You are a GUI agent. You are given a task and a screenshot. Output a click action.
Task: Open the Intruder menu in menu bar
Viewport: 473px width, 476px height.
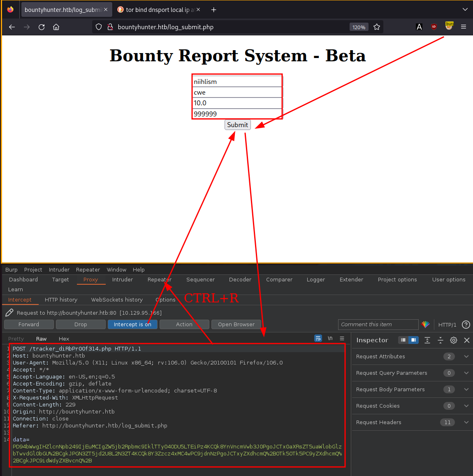click(x=59, y=269)
